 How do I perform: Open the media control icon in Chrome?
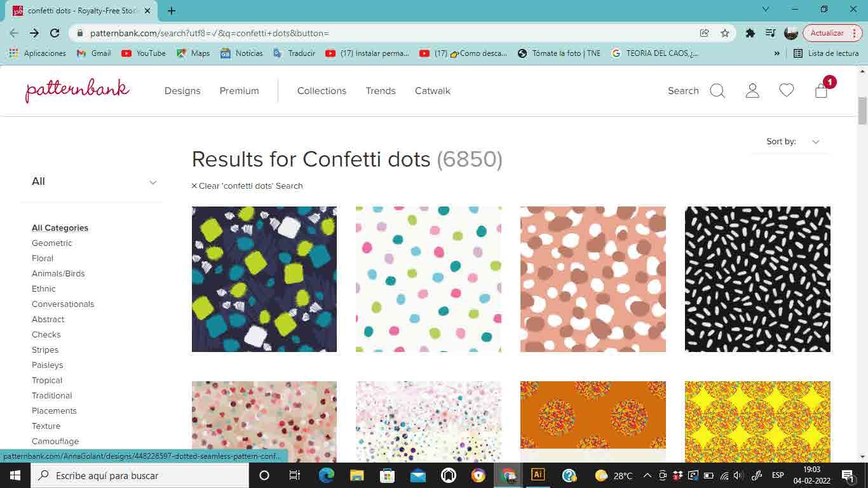(x=770, y=33)
